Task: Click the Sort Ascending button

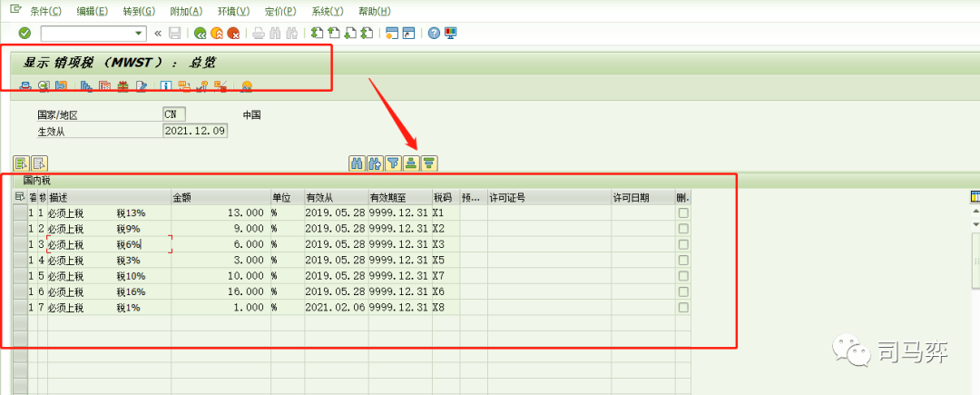Action: pyautogui.click(x=411, y=163)
